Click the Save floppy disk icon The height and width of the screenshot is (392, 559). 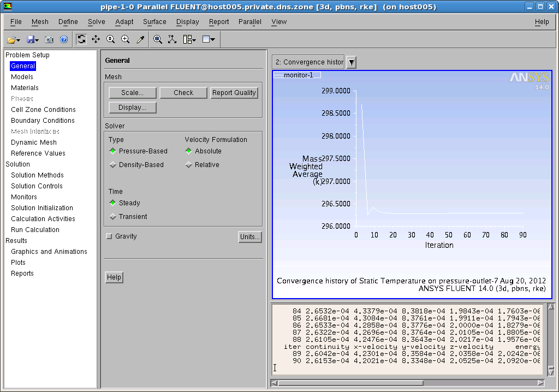(x=32, y=40)
